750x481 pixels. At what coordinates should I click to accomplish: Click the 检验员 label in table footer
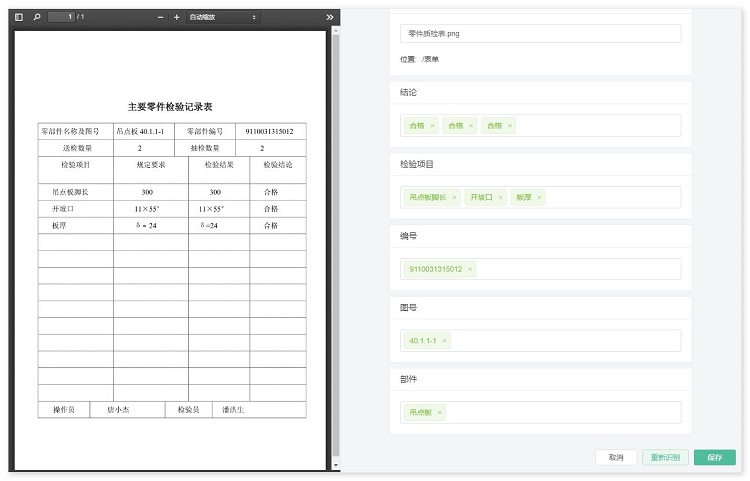pos(188,410)
